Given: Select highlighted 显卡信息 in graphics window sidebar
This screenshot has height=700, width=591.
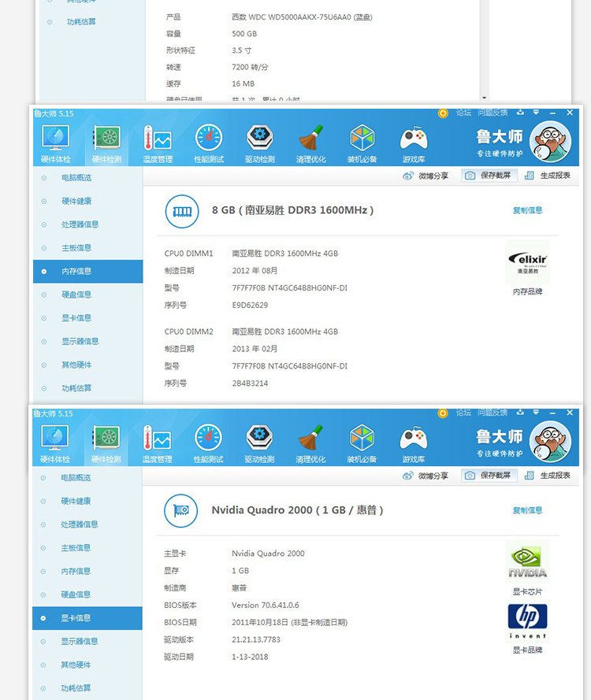Looking at the screenshot, I should click(x=87, y=618).
